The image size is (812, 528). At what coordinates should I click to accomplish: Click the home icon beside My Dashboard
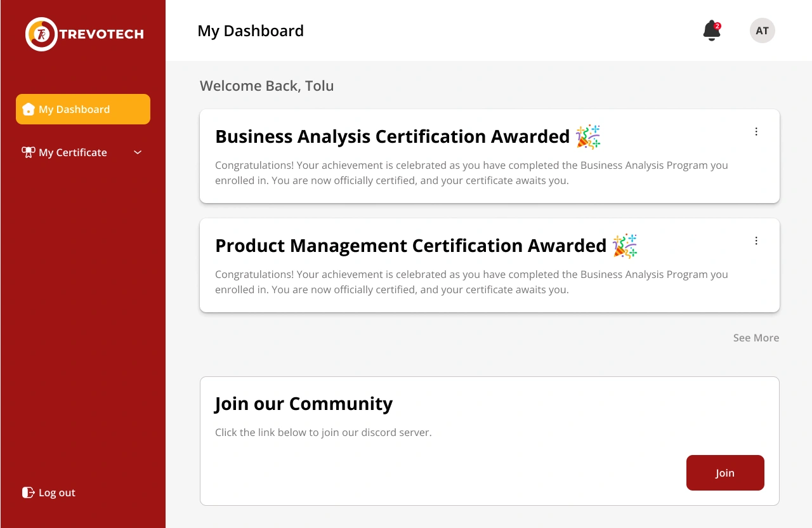(28, 109)
